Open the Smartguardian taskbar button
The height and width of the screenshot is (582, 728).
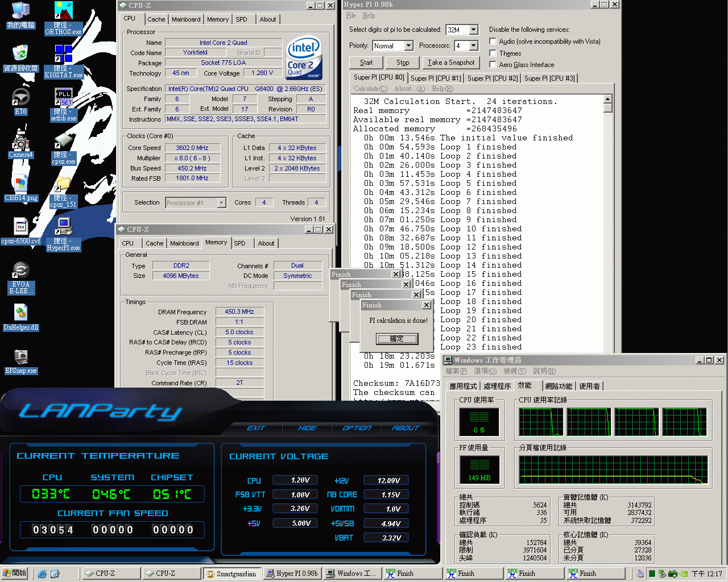pyautogui.click(x=233, y=573)
